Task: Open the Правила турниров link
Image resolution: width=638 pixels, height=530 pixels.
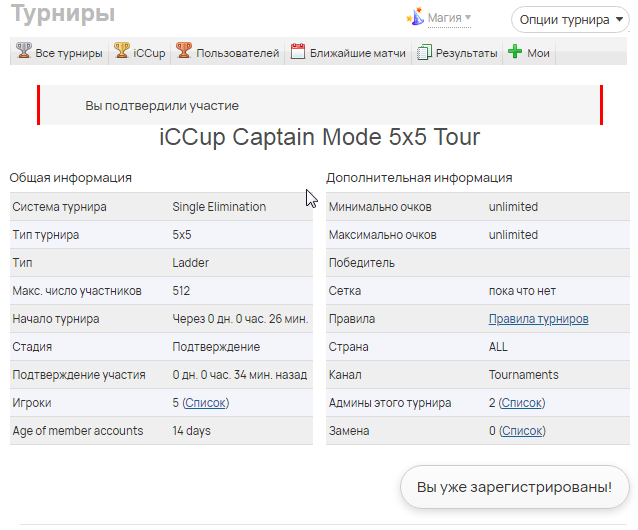Action: [x=538, y=319]
